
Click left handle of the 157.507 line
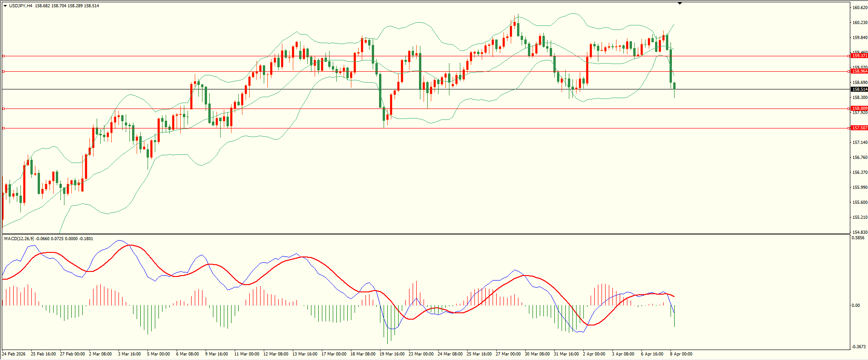tap(4, 128)
